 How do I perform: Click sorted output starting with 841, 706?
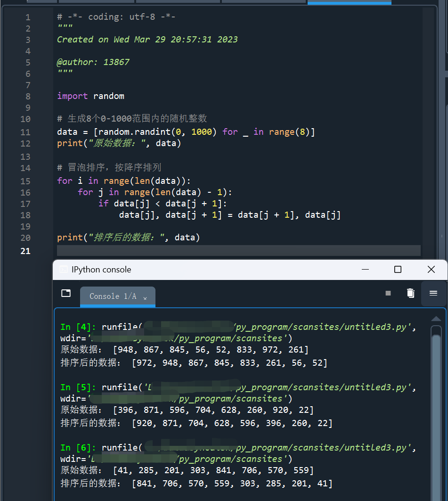click(x=232, y=484)
